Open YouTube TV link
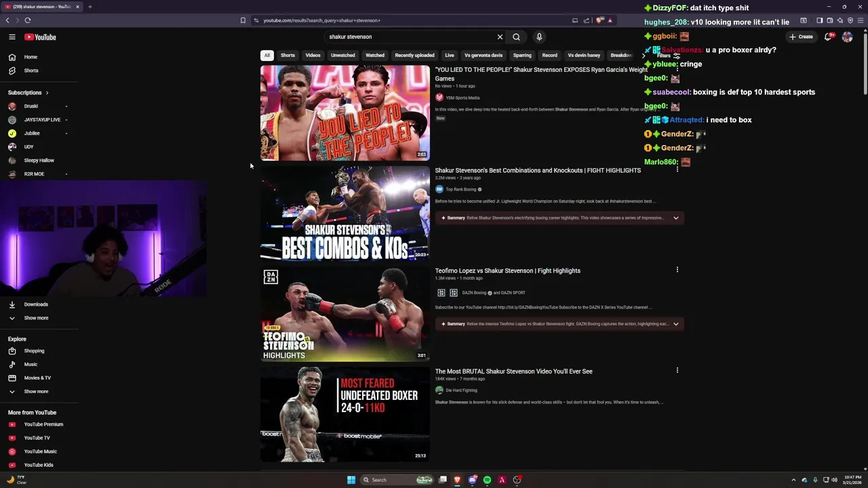This screenshot has height=488, width=868. pyautogui.click(x=30, y=438)
